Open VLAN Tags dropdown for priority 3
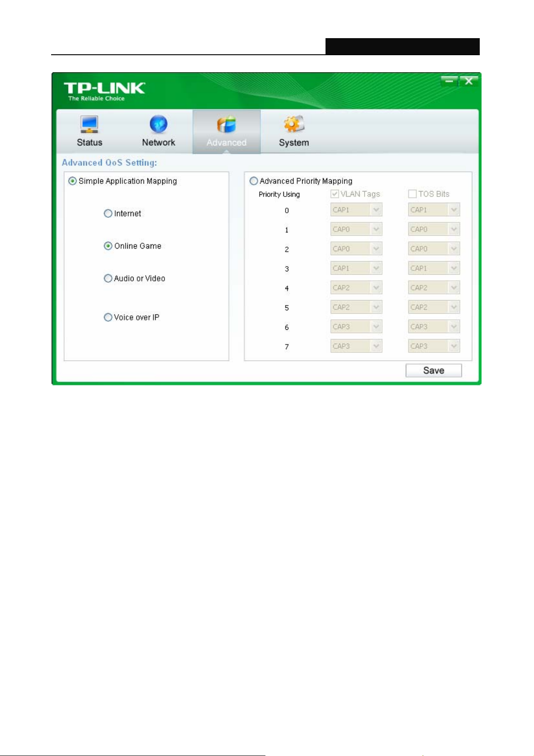This screenshot has height=756, width=534. coord(356,268)
